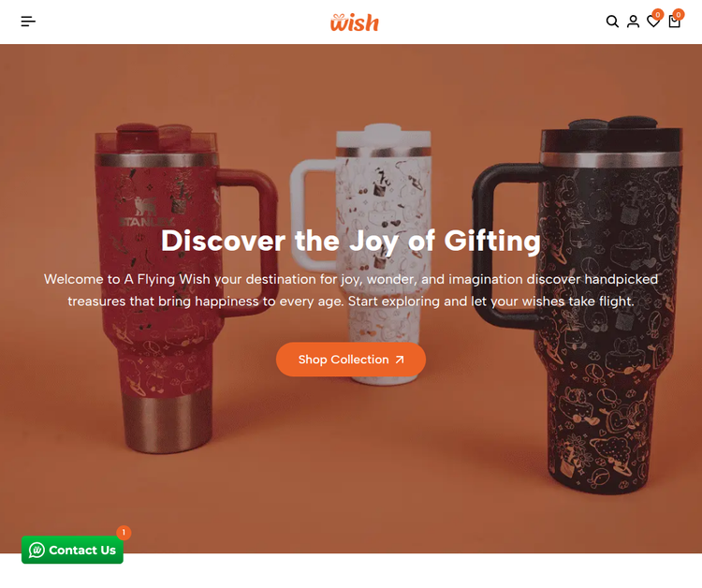Click the Discover the Joy of Gifting heading
The width and height of the screenshot is (702, 588).
pos(351,241)
